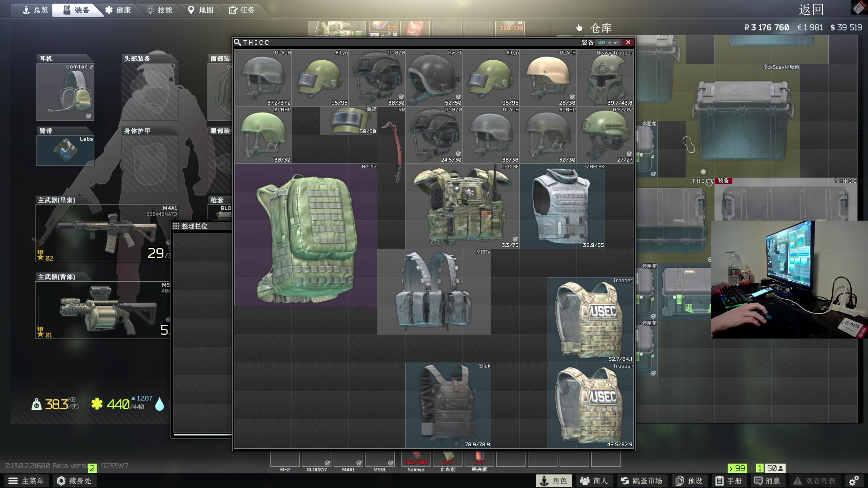Click the ComTac 2 headset slot

pos(65,92)
